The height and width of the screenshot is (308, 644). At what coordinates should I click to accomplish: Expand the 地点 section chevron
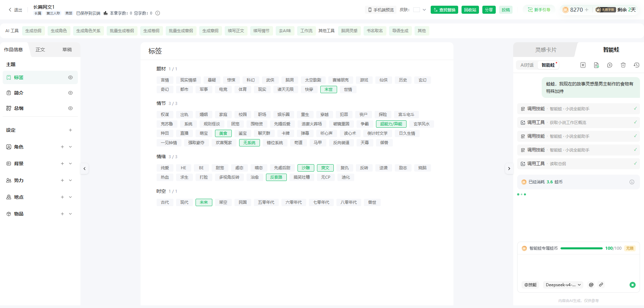click(70, 197)
